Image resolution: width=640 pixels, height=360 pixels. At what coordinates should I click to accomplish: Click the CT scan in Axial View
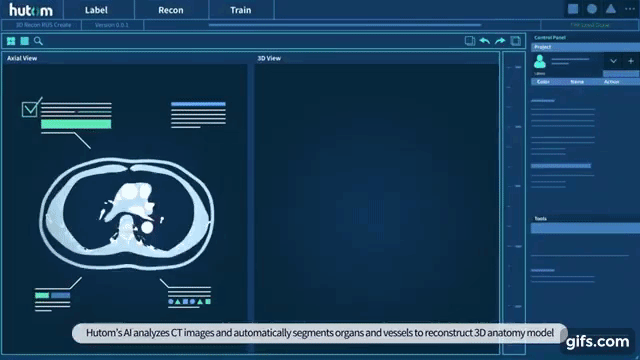point(127,213)
